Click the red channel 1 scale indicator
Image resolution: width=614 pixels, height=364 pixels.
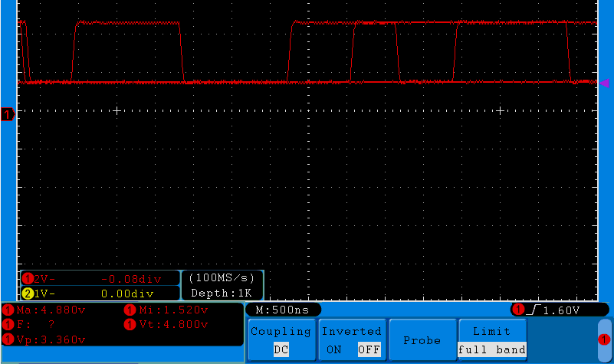point(28,278)
